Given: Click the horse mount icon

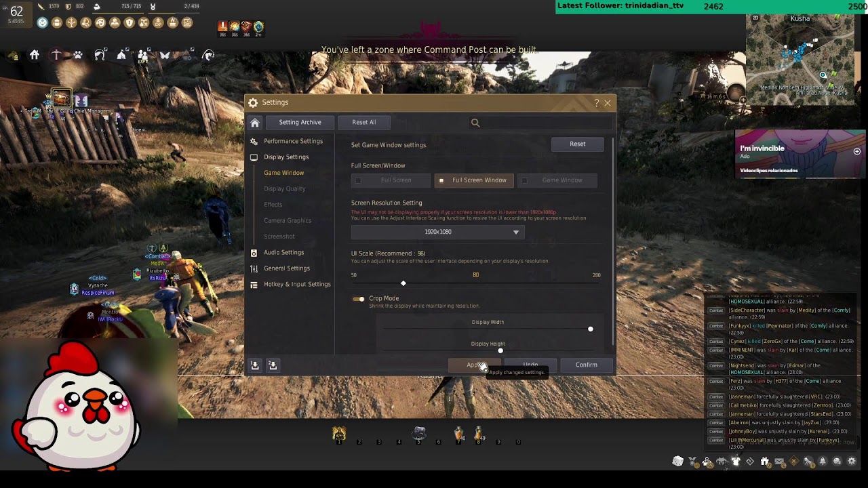Looking at the screenshot, I should [x=13, y=56].
